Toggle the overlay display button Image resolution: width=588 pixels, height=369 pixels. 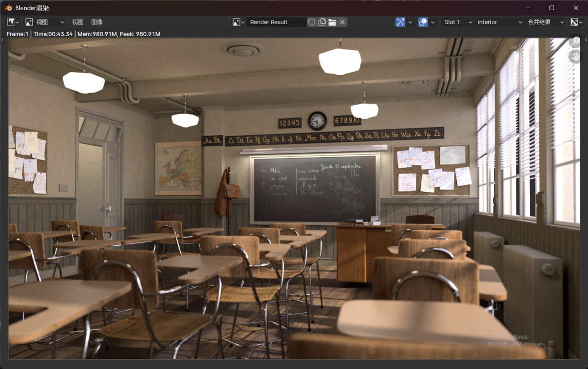[x=423, y=22]
